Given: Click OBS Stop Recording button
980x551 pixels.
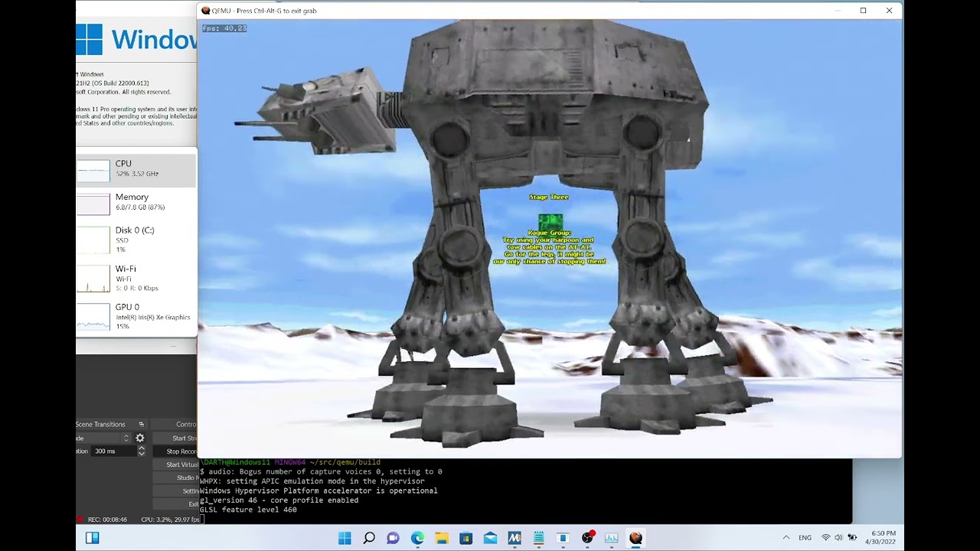Looking at the screenshot, I should 175,452.
